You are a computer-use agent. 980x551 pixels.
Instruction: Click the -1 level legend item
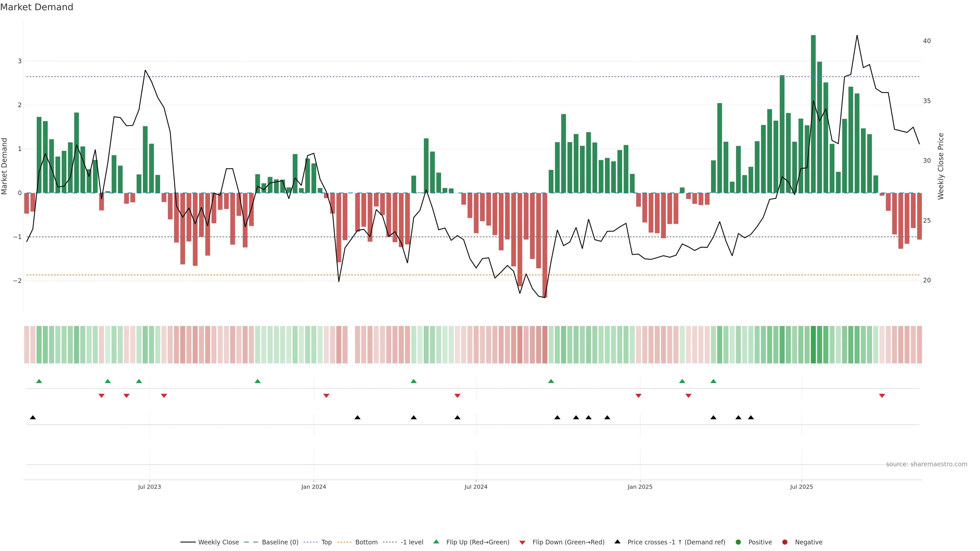tap(412, 542)
